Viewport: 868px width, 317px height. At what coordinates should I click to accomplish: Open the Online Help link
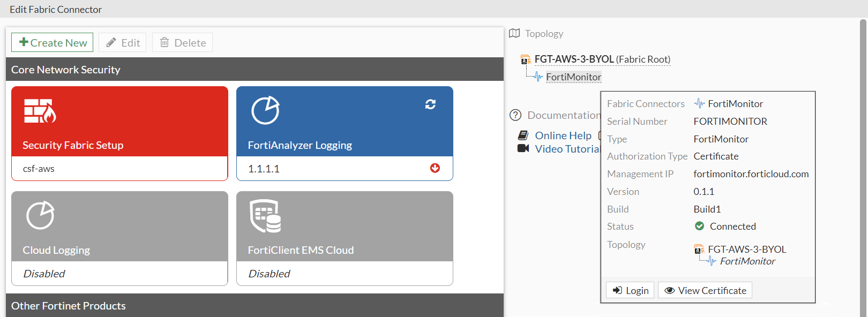pos(563,135)
